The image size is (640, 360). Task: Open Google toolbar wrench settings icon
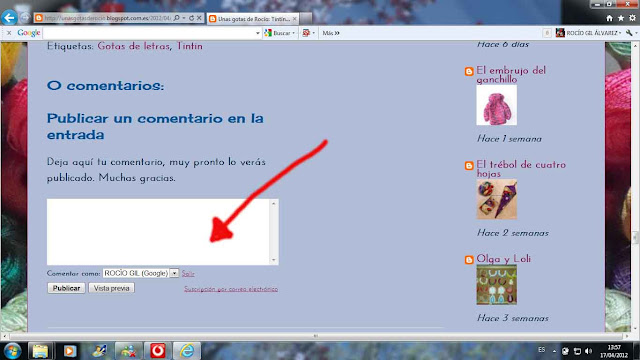pyautogui.click(x=629, y=33)
